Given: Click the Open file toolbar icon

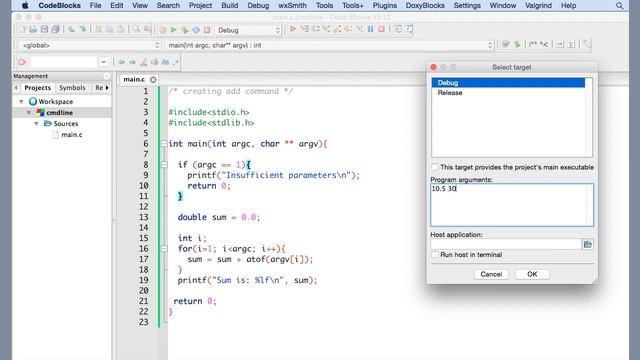Looking at the screenshot, I should [33, 29].
